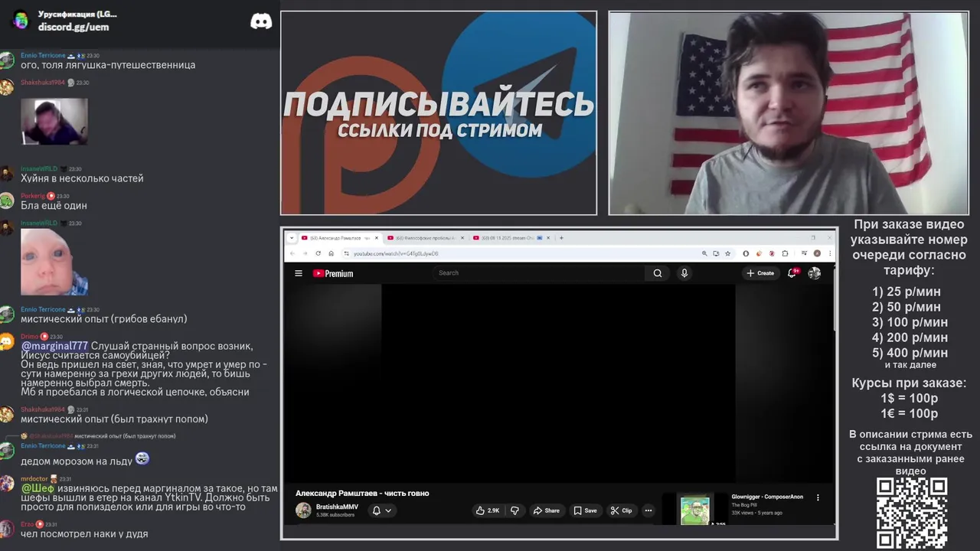Image resolution: width=980 pixels, height=551 pixels.
Task: Save the video to playlist
Action: (586, 510)
